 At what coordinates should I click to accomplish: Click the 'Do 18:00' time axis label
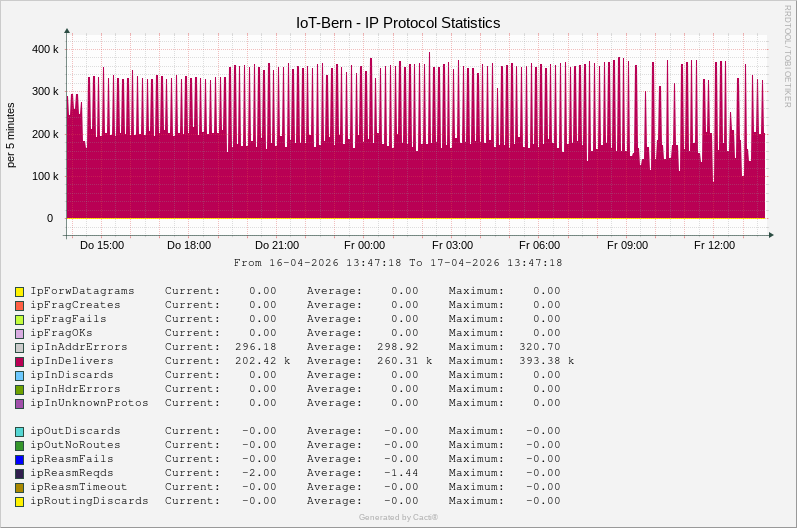(x=189, y=245)
